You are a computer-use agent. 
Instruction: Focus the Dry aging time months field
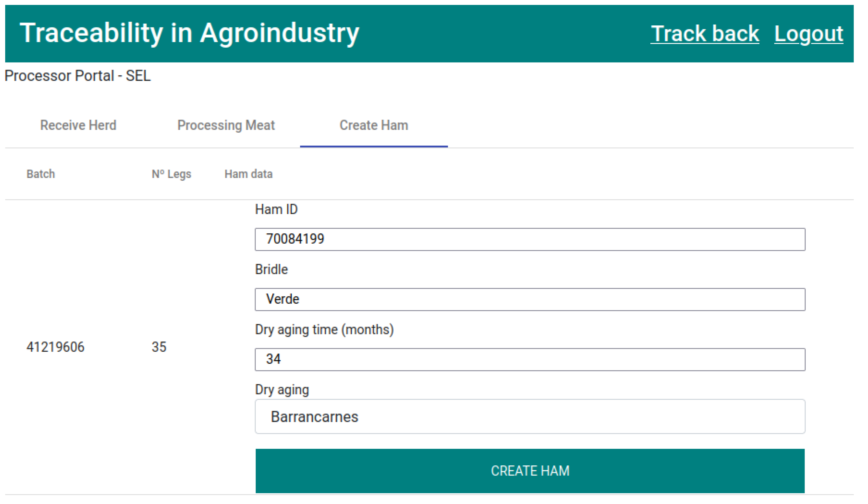coord(530,359)
